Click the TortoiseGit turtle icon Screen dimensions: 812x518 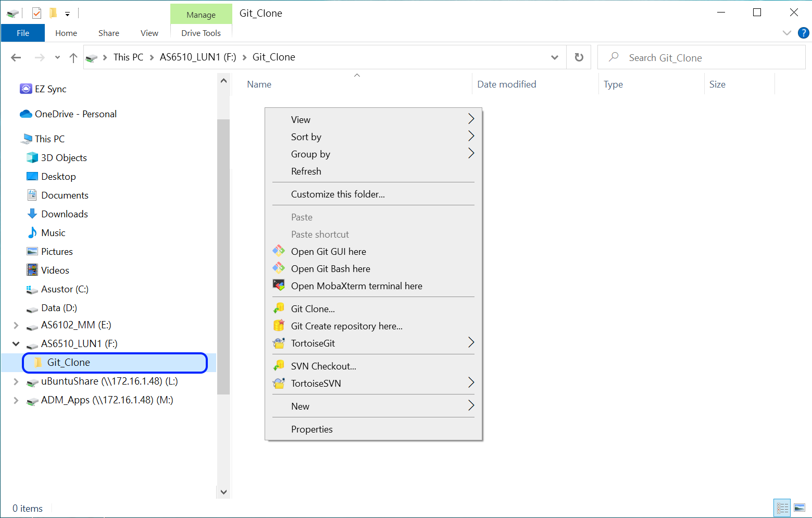point(279,343)
